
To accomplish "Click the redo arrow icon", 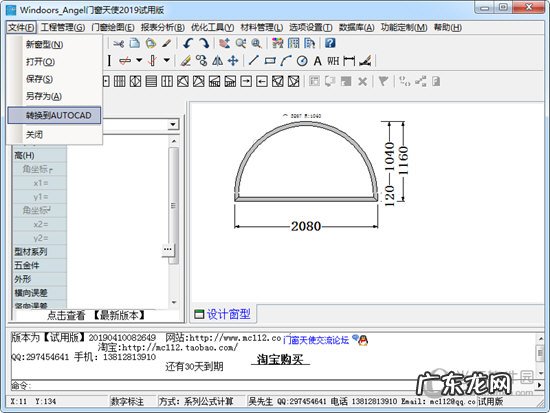I will pos(204,43).
